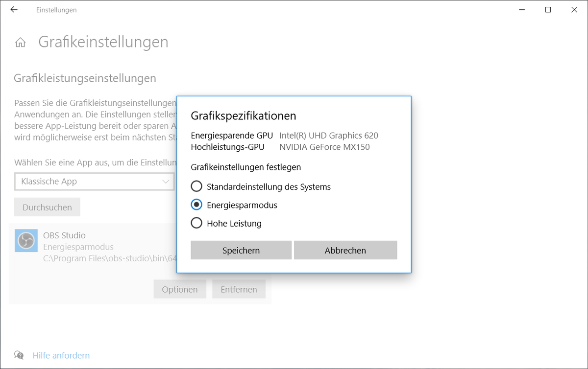This screenshot has width=588, height=369.
Task: Maximize the Einstellungen window
Action: [x=548, y=10]
